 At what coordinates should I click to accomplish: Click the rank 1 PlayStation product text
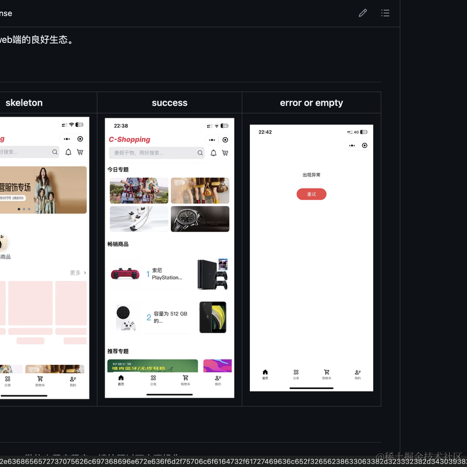(x=167, y=274)
